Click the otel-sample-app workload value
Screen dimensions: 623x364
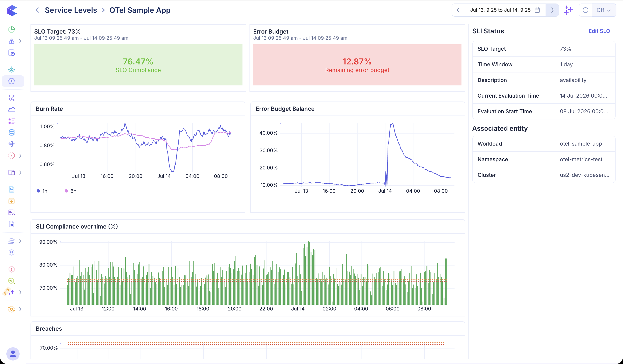(581, 144)
